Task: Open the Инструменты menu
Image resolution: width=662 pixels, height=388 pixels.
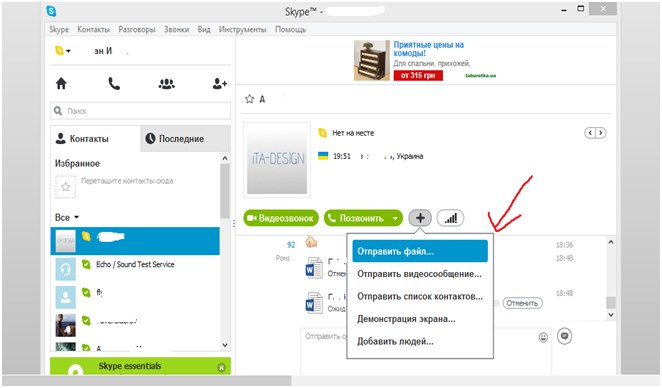Action: 242,30
